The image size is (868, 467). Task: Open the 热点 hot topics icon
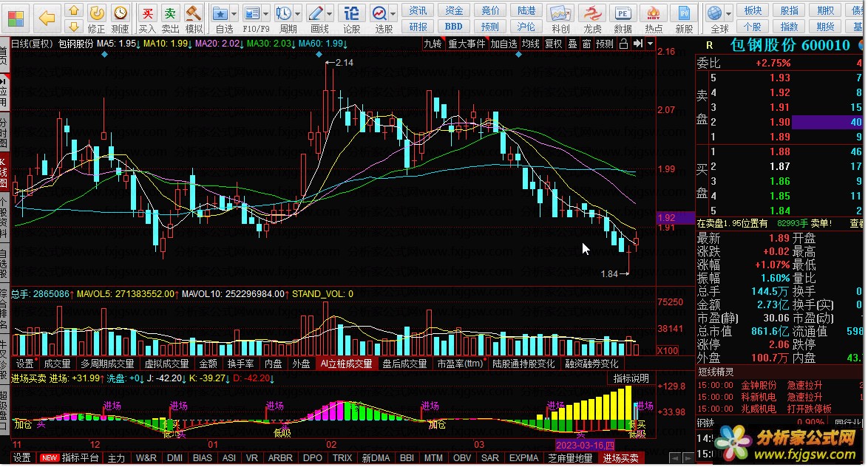click(653, 18)
